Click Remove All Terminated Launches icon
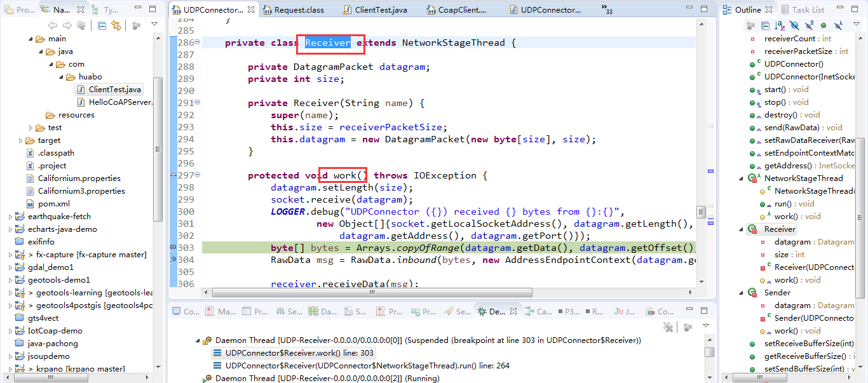This screenshot has width=868, height=383. (x=668, y=326)
